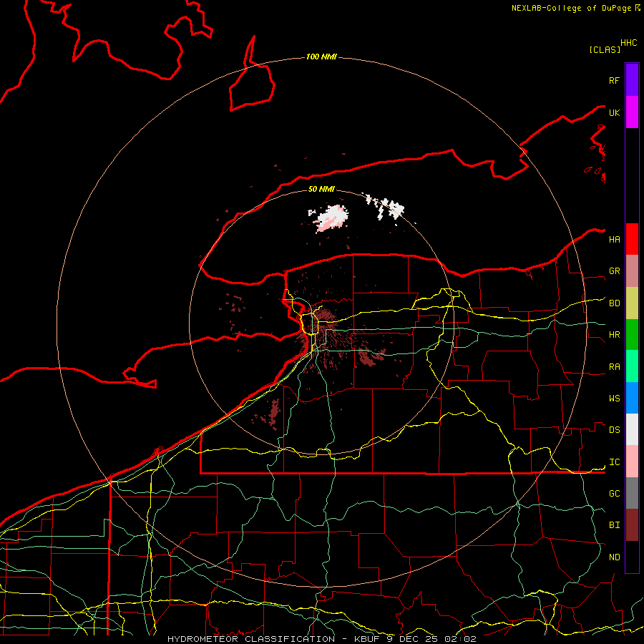The height and width of the screenshot is (644, 644).
Task: Click the DS legend label
Action: tap(614, 430)
